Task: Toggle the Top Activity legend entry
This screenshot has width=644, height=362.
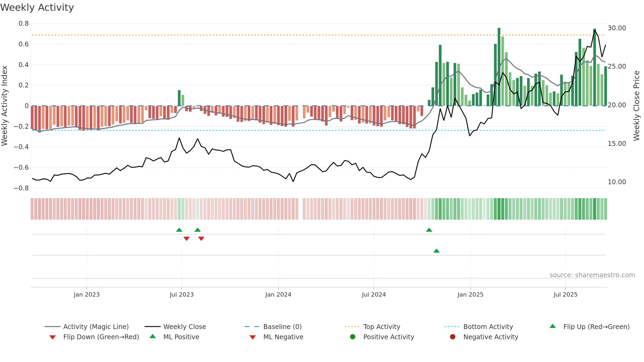Action: tap(372, 327)
